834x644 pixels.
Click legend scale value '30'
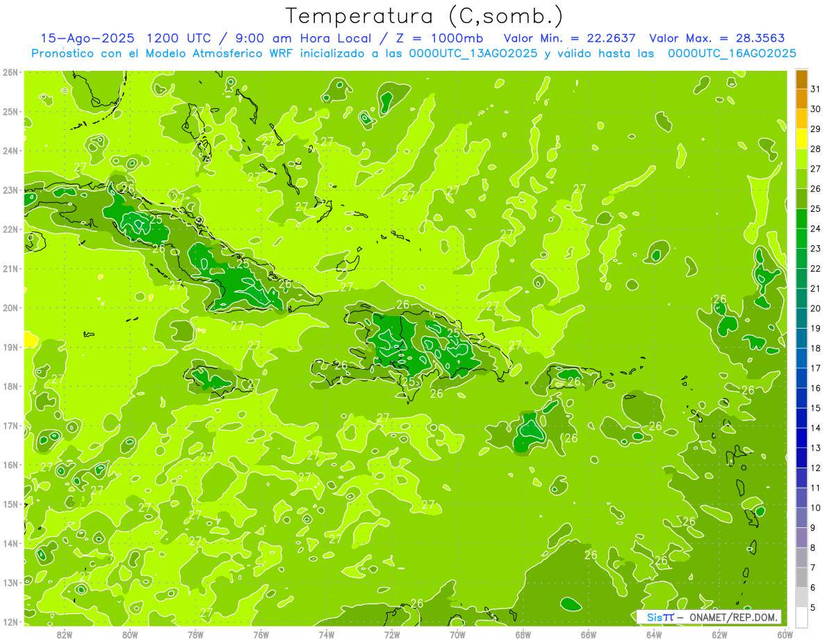point(815,109)
